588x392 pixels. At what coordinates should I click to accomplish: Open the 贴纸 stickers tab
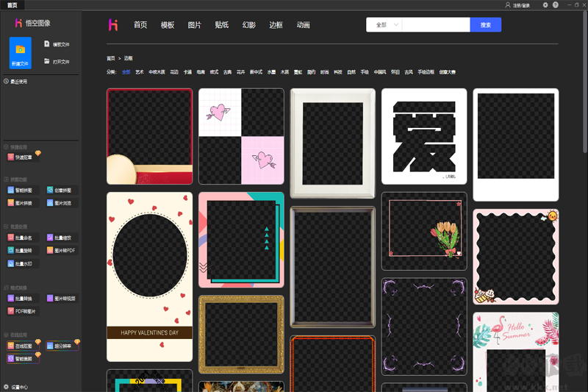pyautogui.click(x=221, y=25)
